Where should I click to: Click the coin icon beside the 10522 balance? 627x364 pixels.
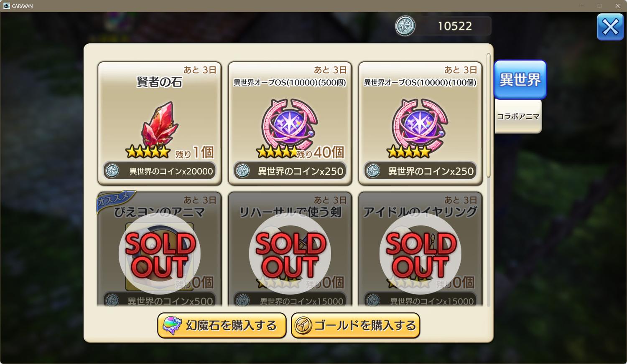405,26
